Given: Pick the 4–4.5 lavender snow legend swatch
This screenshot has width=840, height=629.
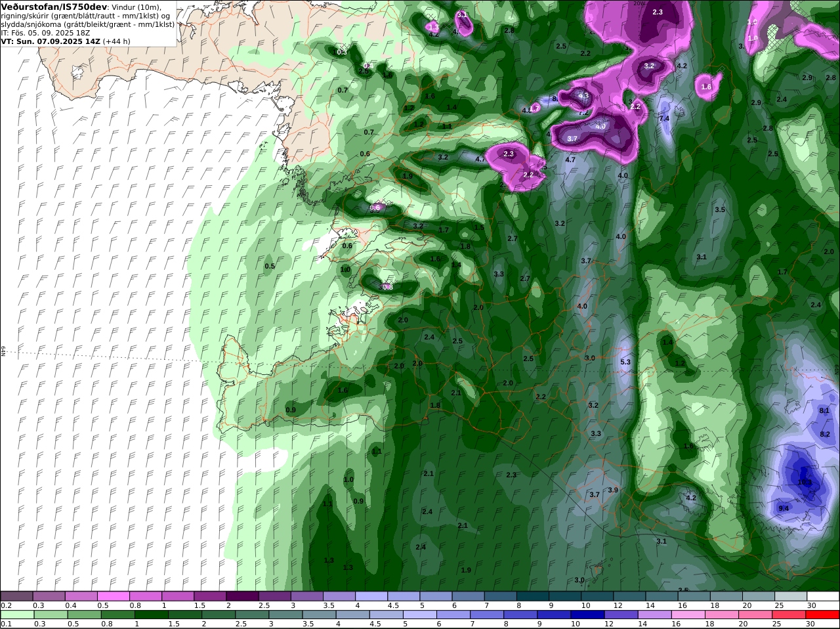Looking at the screenshot, I should point(371,596).
